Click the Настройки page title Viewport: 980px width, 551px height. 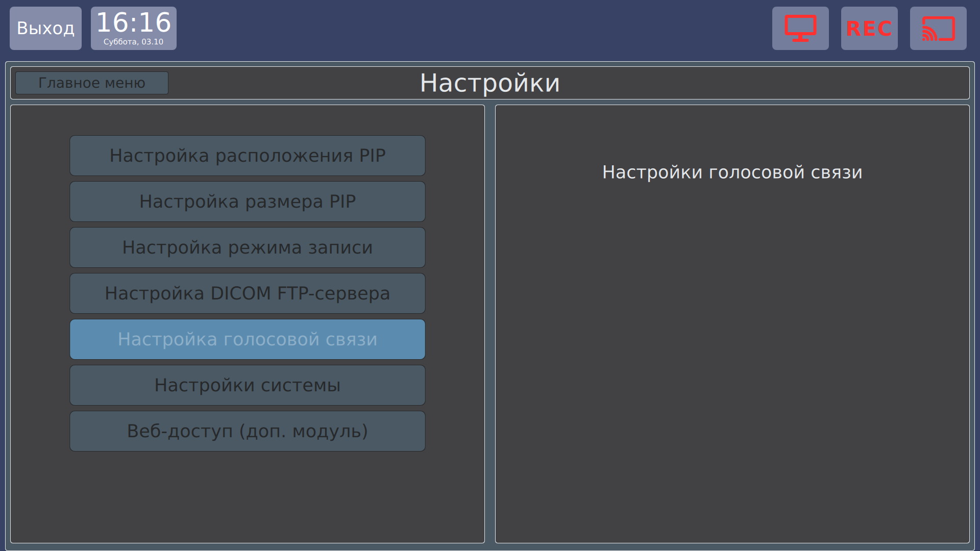(x=490, y=83)
